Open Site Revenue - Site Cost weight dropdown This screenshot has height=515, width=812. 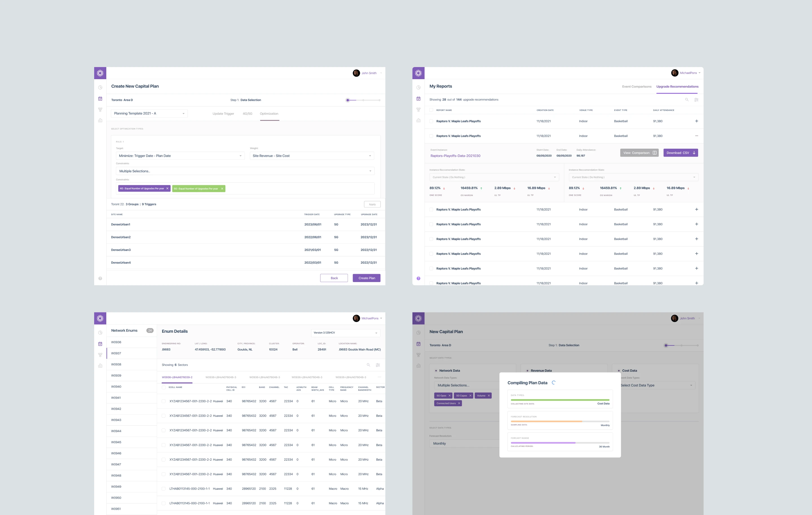tap(312, 156)
